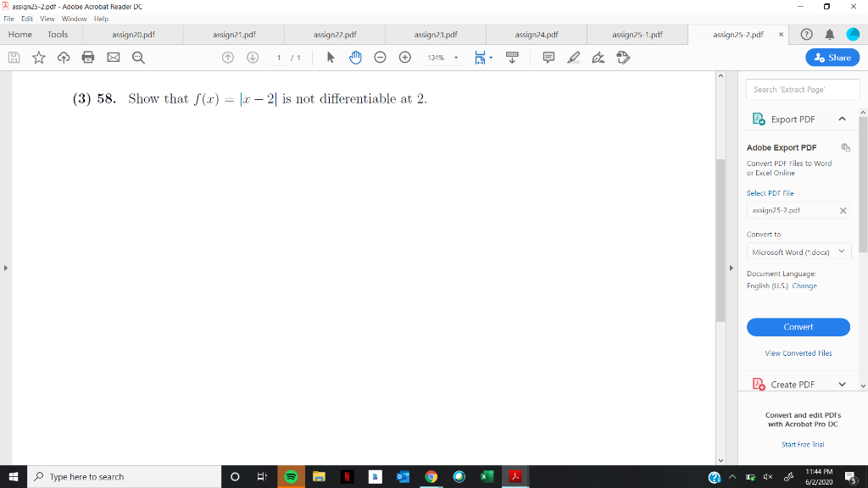Image resolution: width=868 pixels, height=488 pixels.
Task: Click the Search Extract Page field
Action: 802,88
